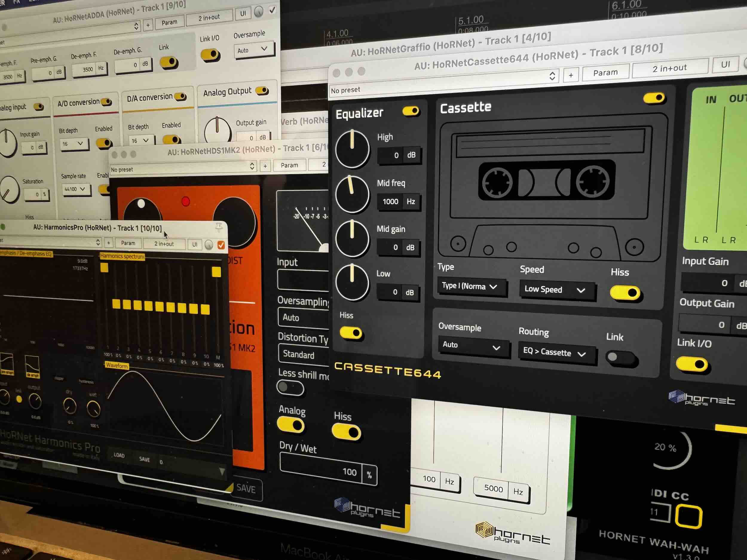The width and height of the screenshot is (747, 560).
Task: Click Param button in Cassette644 window
Action: tap(605, 73)
